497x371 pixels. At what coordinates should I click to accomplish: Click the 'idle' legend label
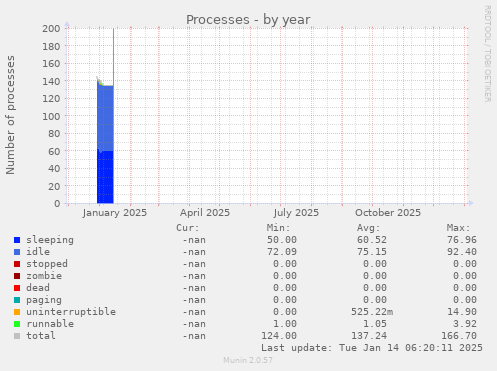click(38, 252)
